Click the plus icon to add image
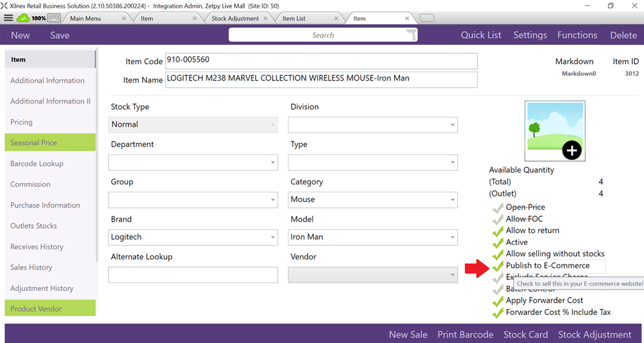Image resolution: width=644 pixels, height=343 pixels. [571, 151]
